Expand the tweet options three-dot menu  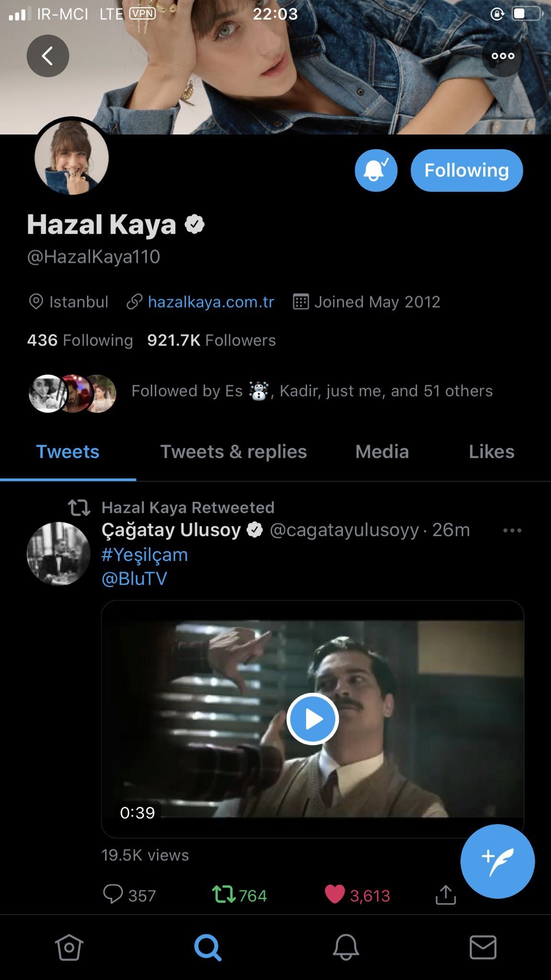(x=512, y=530)
